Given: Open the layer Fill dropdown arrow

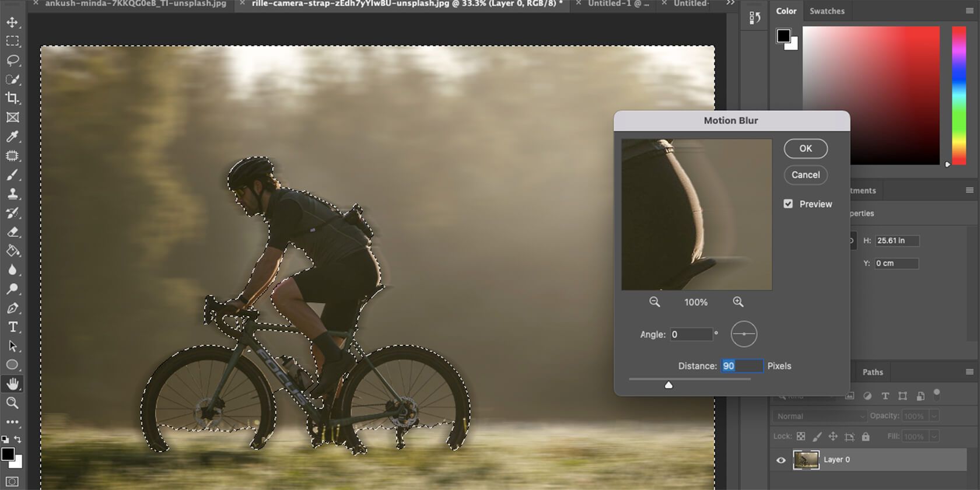Looking at the screenshot, I should [x=935, y=436].
